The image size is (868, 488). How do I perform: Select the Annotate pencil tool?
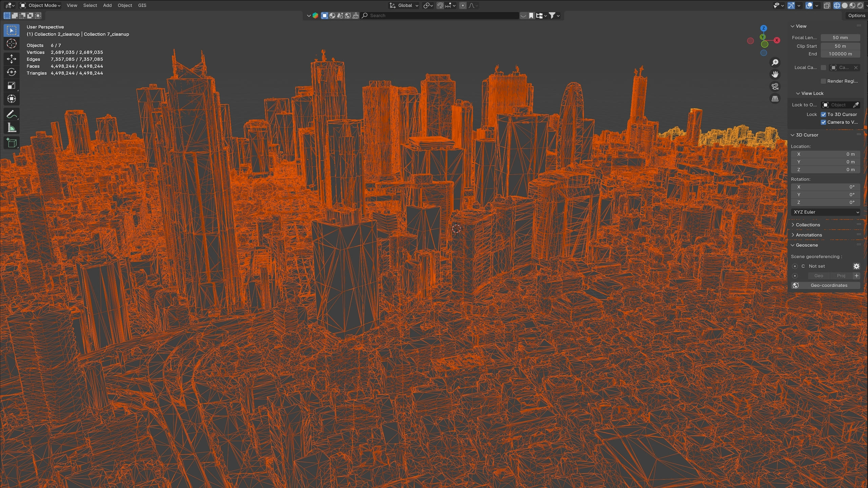coord(12,114)
